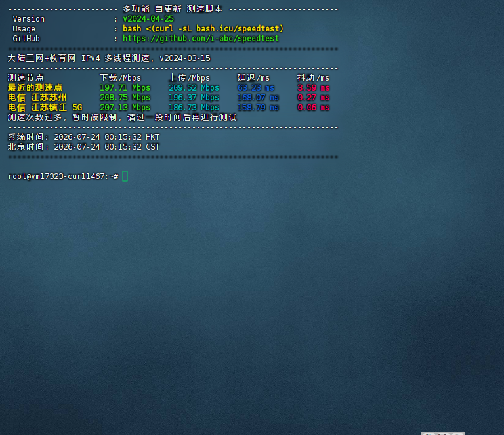Click the '系统时间' line ending in HKT
Screen dimensions: 504x435
click(x=83, y=137)
